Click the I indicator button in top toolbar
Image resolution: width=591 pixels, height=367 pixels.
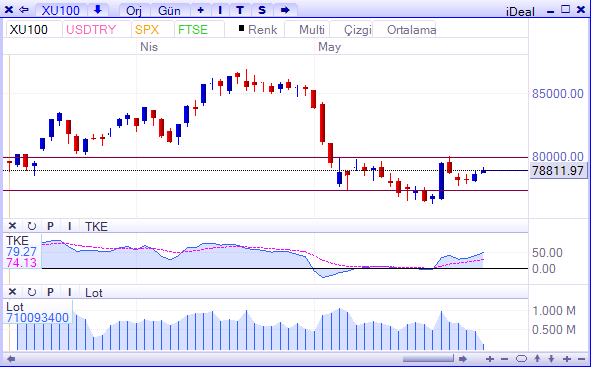[220, 10]
